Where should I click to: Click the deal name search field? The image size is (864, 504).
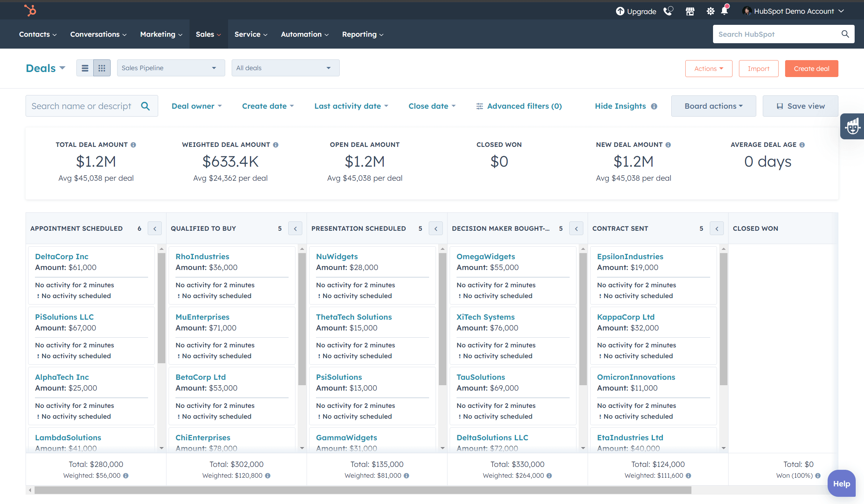(81, 106)
